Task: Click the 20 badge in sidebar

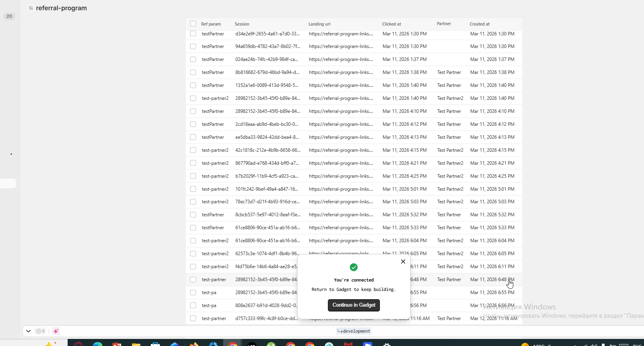Action: click(x=9, y=16)
